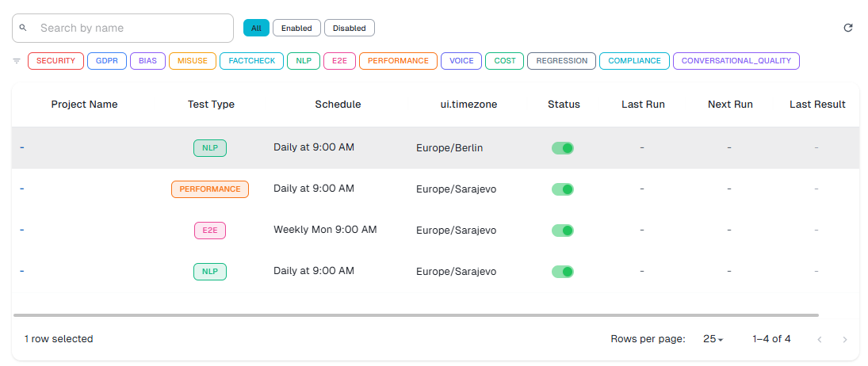Click the search magnifier icon
Image resolution: width=868 pixels, height=366 pixels.
23,28
